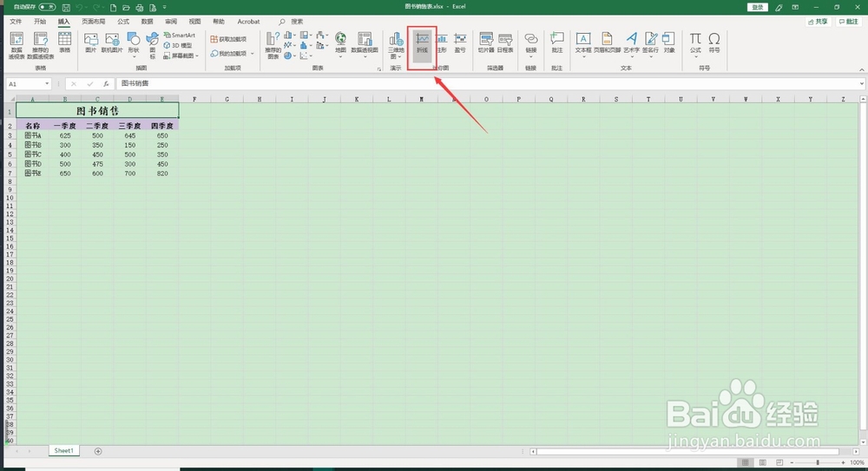
Task: Switch to the Formulas (公式) tab
Action: (123, 22)
